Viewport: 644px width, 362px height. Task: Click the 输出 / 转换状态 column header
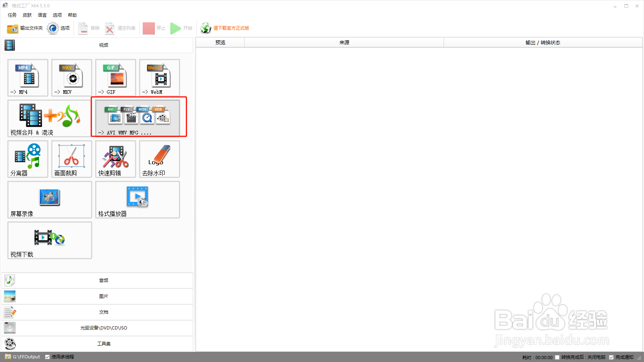pyautogui.click(x=543, y=43)
